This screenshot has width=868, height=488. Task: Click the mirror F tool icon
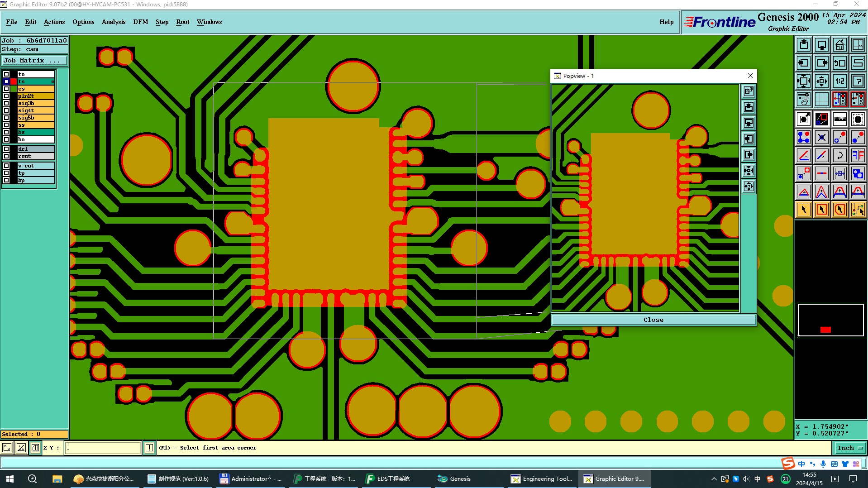[858, 155]
